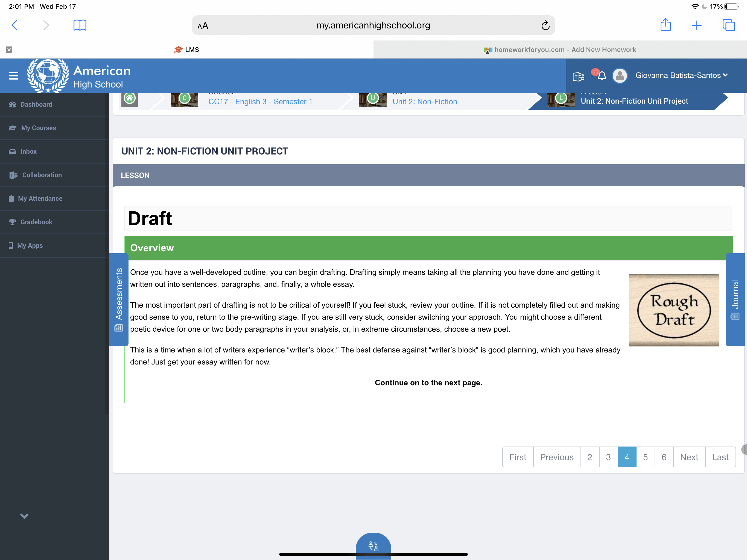Go to Next lesson page

click(689, 457)
